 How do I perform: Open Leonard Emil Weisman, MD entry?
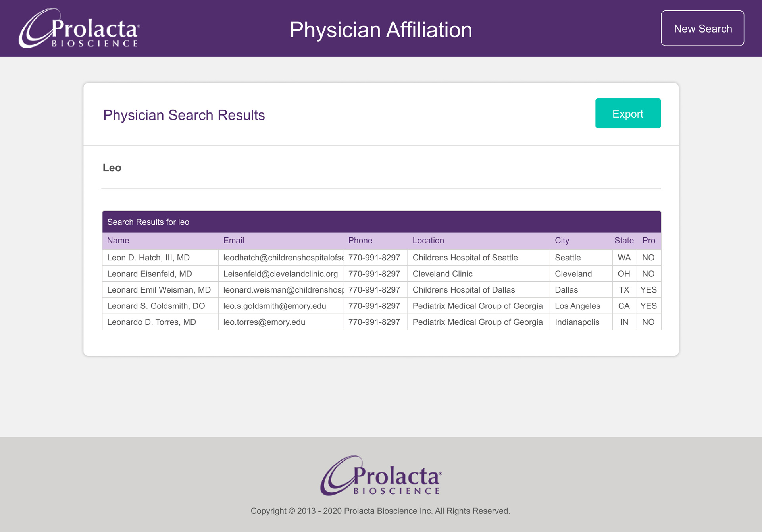(159, 290)
